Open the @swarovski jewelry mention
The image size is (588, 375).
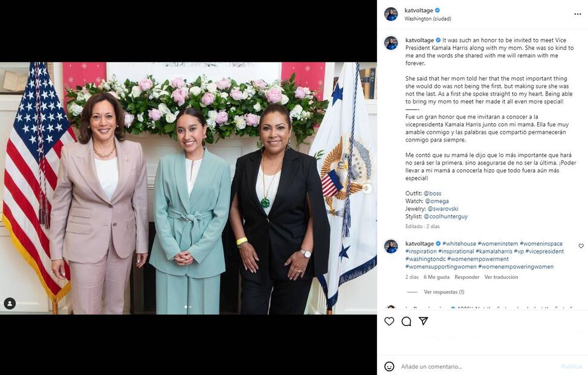tap(443, 209)
